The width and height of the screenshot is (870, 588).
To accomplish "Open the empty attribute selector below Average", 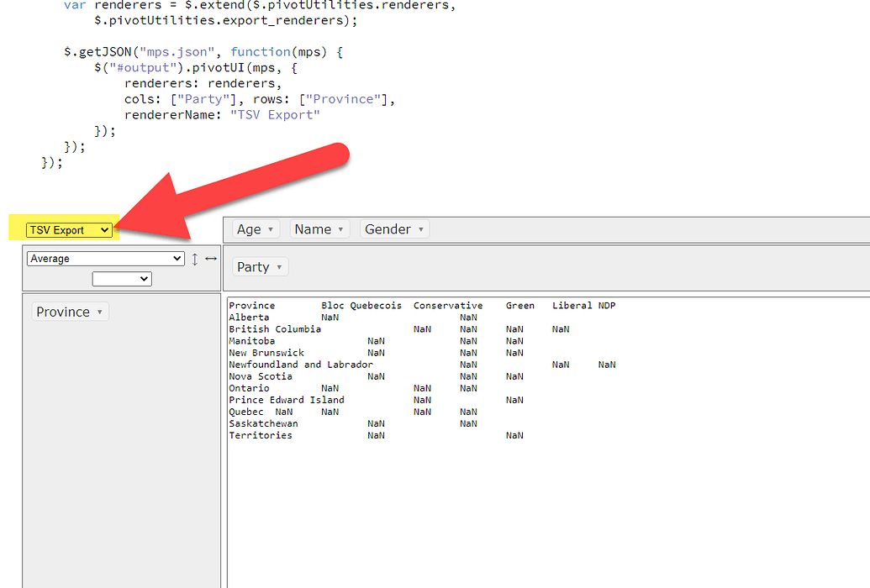I will (122, 278).
